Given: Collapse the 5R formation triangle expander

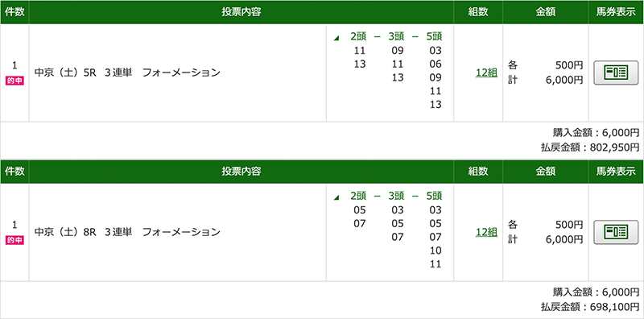Looking at the screenshot, I should click(336, 38).
